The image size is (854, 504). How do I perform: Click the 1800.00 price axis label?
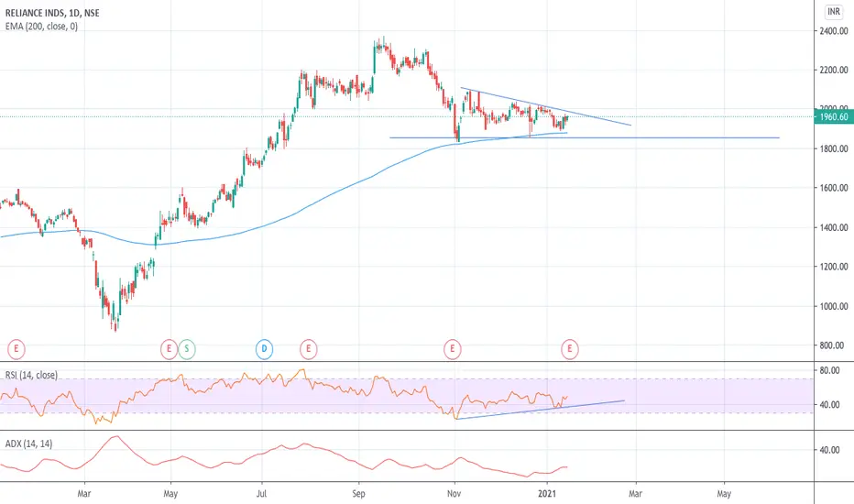(834, 148)
